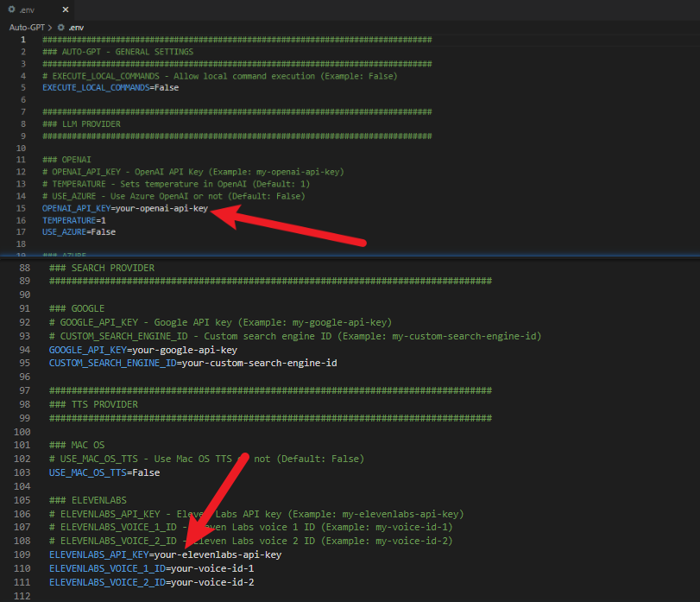Place cursor at your-elevenlabs-api-key value
The height and width of the screenshot is (602, 700).
(218, 554)
